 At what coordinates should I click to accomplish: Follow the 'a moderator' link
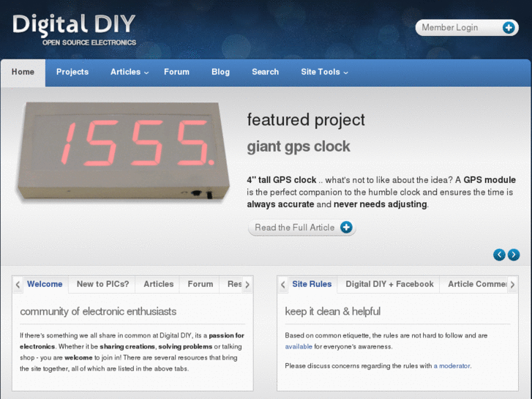click(452, 366)
